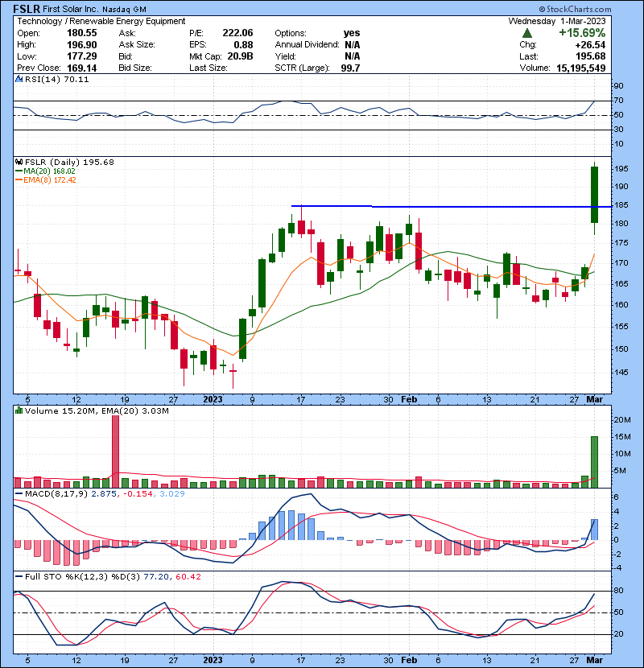Click the RSI(14) line icon
Image resolution: width=644 pixels, height=668 pixels.
(x=19, y=79)
